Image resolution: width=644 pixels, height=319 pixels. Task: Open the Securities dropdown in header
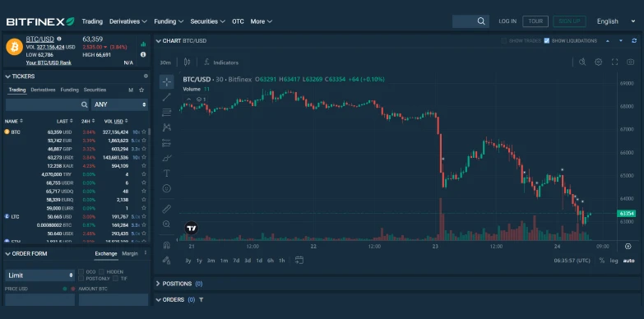coord(208,21)
